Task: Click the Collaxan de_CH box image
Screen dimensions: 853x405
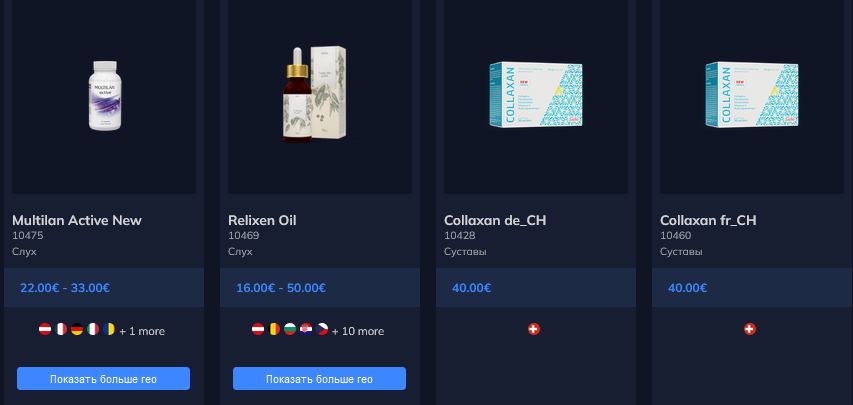Action: pyautogui.click(x=536, y=95)
